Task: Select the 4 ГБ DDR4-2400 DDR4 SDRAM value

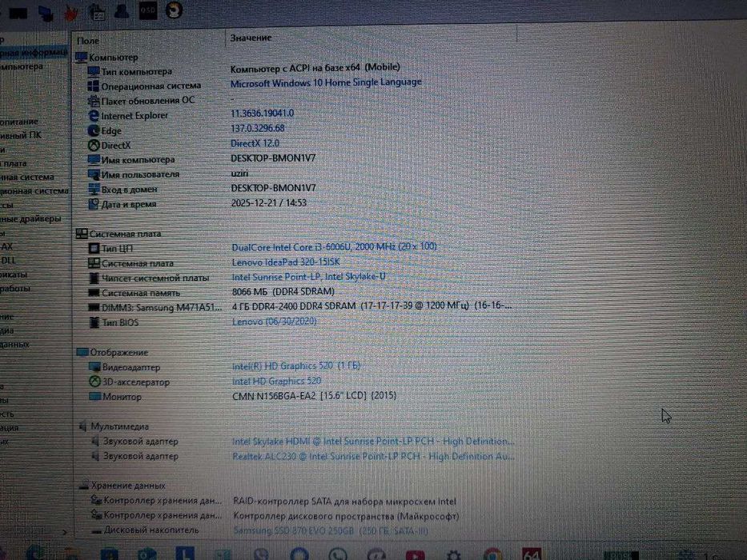Action: coord(371,306)
